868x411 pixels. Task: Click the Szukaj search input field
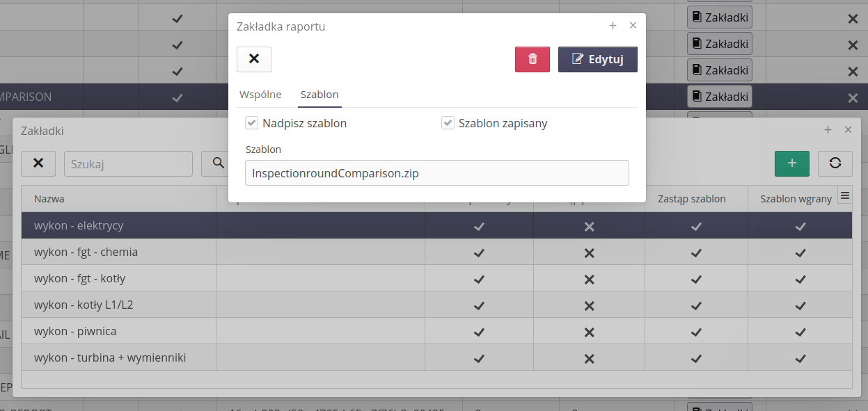point(128,163)
